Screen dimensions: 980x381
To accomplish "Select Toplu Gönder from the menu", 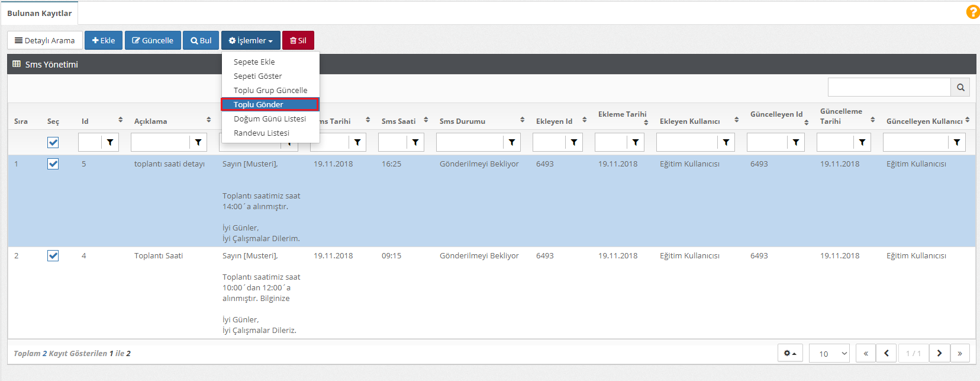I will [270, 104].
